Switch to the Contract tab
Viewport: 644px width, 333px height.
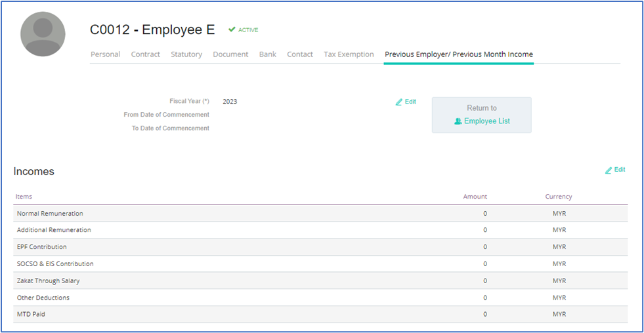coord(145,54)
